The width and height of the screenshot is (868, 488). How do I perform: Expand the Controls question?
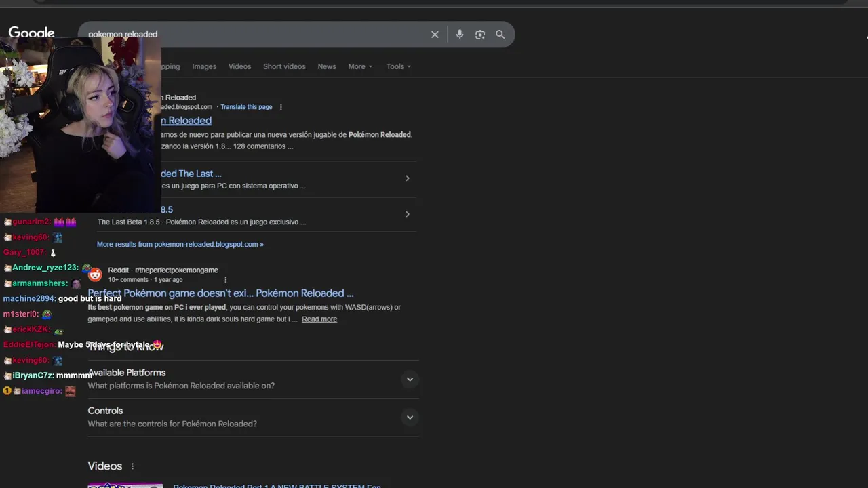254,417
